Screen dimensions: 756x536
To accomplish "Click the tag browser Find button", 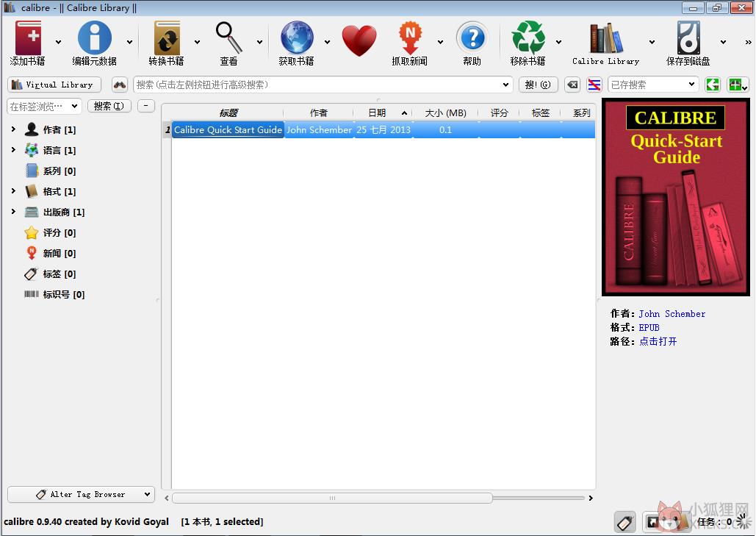I will [x=109, y=106].
